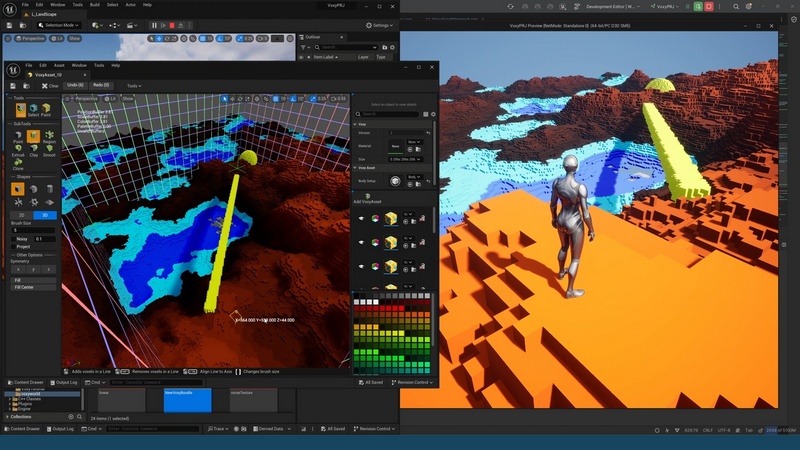Open the Revision Control dropdown

coord(410,382)
